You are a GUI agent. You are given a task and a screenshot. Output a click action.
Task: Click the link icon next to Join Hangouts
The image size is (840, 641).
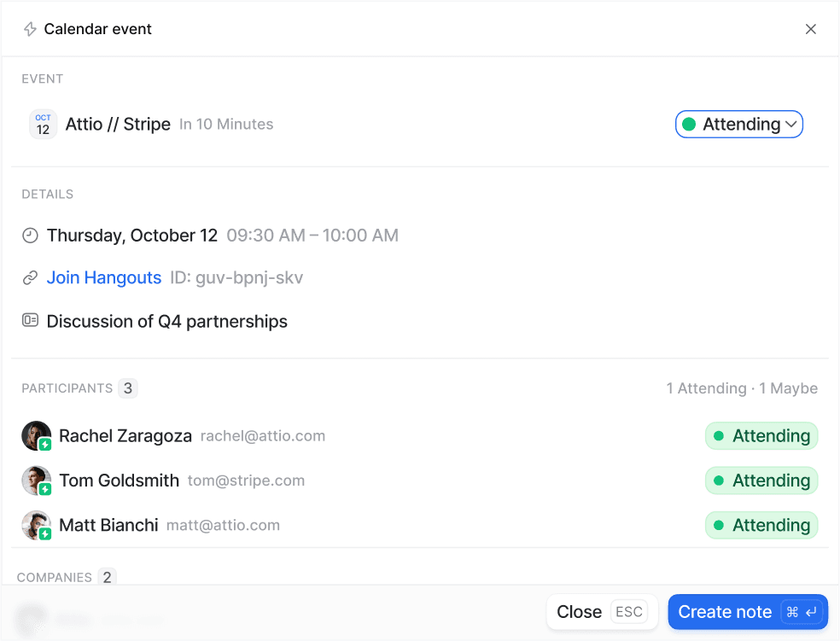[31, 277]
